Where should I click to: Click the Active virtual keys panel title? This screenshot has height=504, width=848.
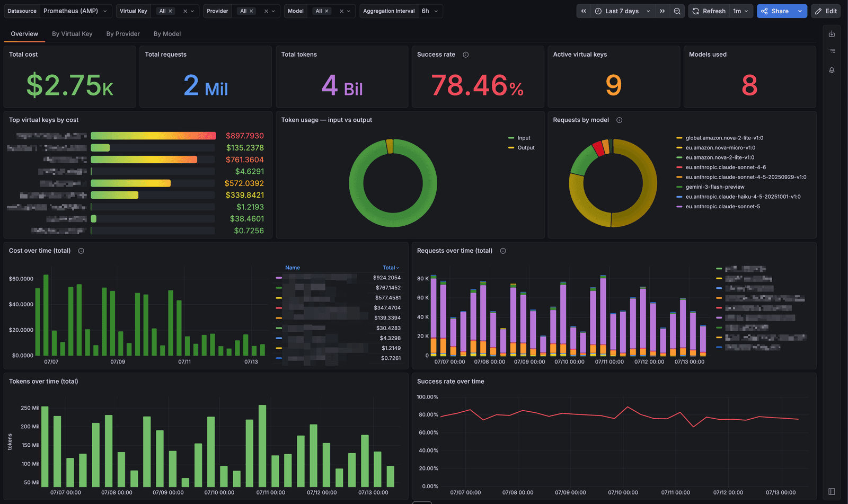(580, 55)
